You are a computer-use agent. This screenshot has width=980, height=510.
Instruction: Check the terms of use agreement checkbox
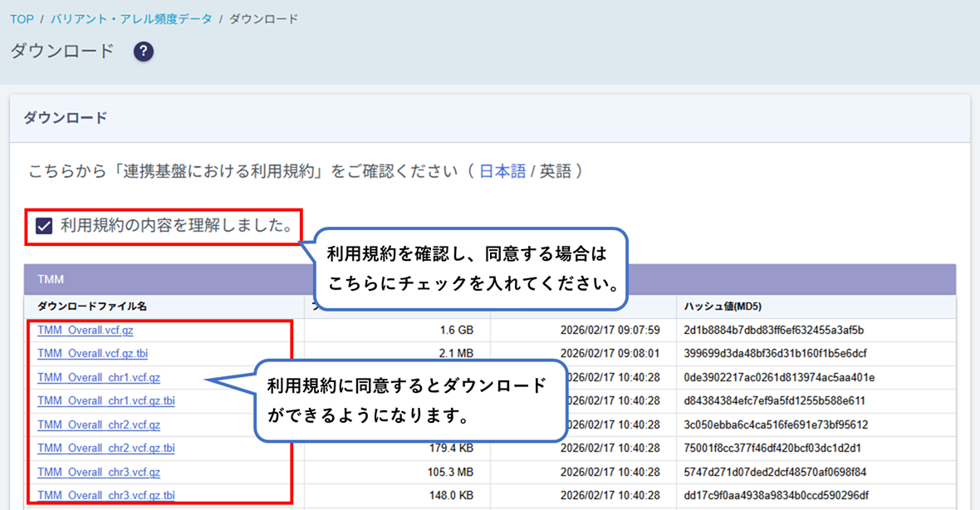click(x=44, y=226)
